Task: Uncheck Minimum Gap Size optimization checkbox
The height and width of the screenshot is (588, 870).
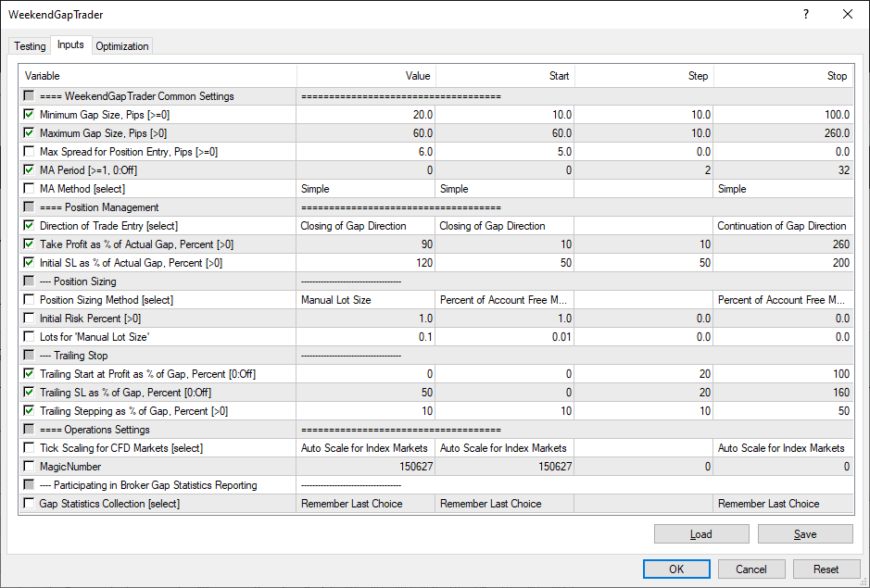Action: pyautogui.click(x=31, y=115)
